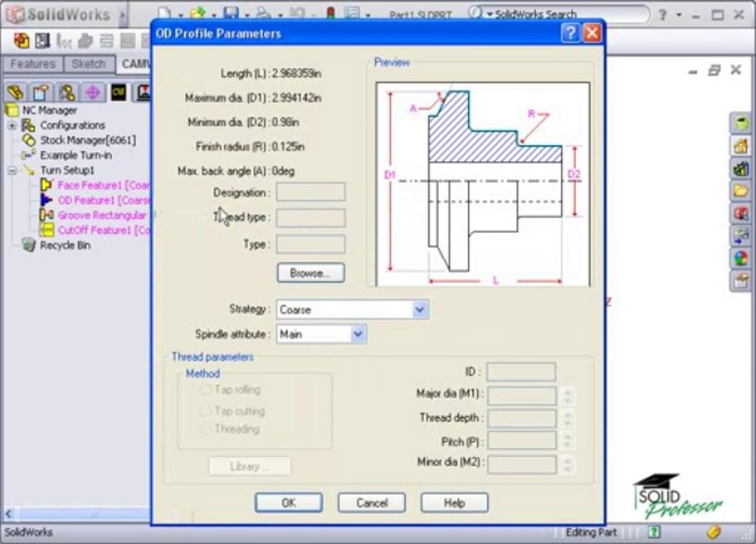Click the Rebuild traffic light icon
756x544 pixels.
330,13
